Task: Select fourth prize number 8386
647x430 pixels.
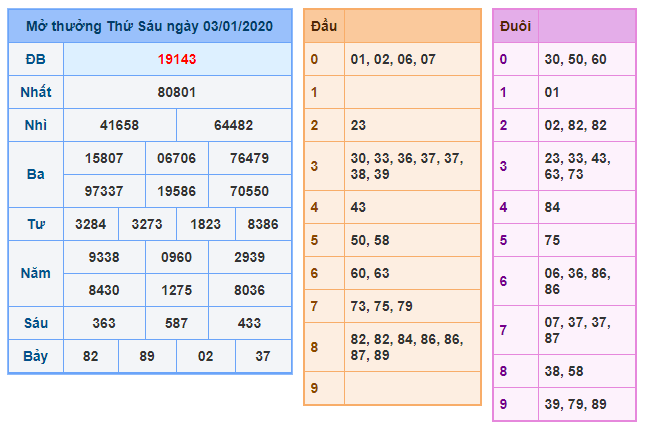Action: [x=263, y=224]
